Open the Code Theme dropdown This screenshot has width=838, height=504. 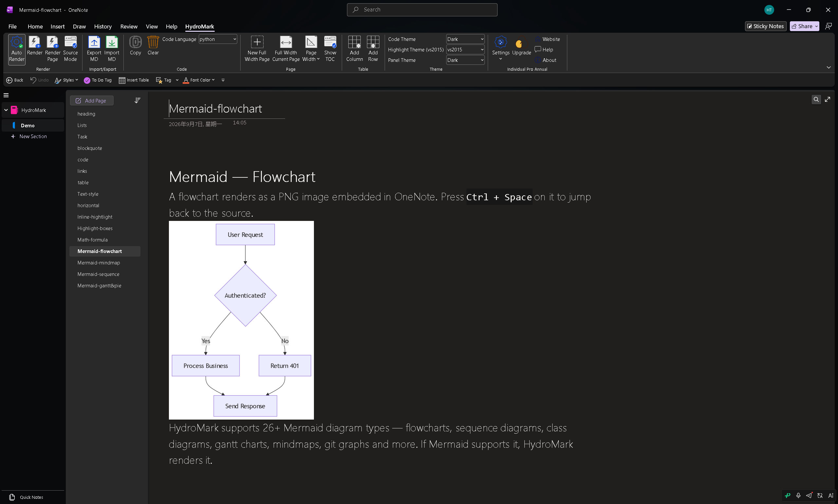pyautogui.click(x=465, y=39)
